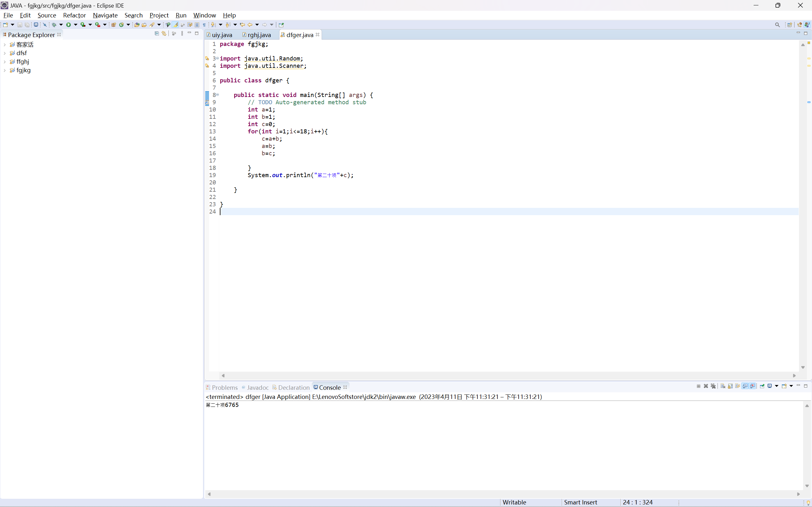Open the Run button dropdown arrow
This screenshot has height=507, width=812.
(x=75, y=24)
